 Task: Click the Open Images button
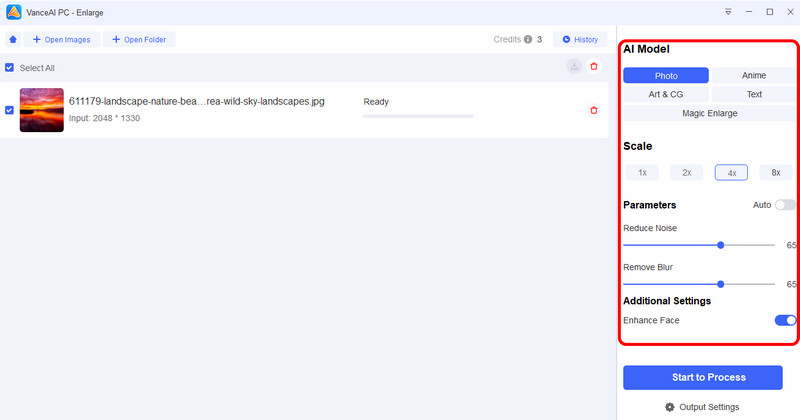pyautogui.click(x=61, y=40)
